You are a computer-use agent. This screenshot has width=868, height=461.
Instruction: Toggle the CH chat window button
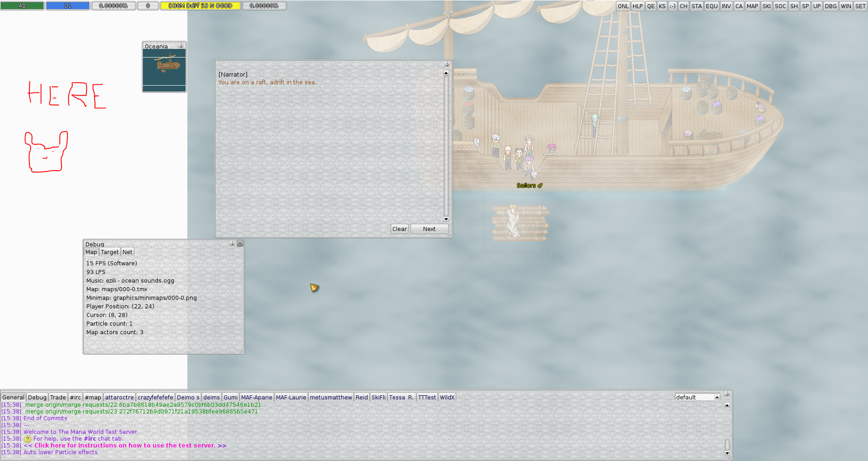[x=683, y=6]
